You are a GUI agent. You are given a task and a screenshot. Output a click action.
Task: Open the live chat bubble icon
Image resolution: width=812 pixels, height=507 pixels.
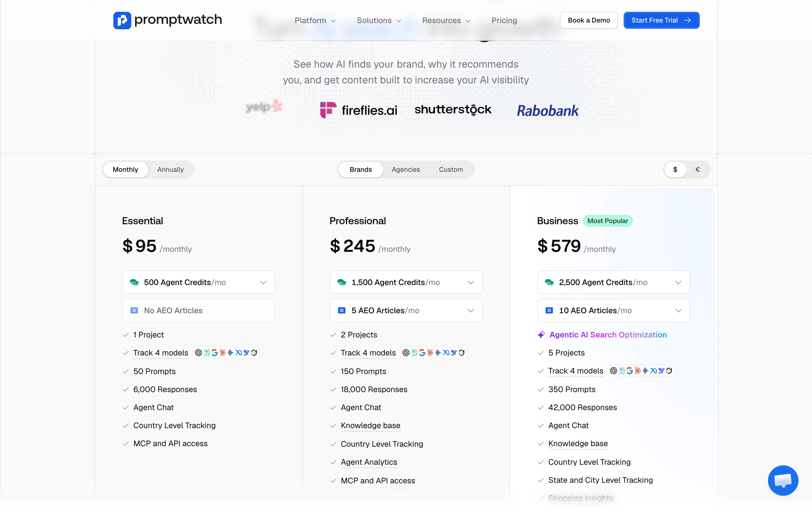pyautogui.click(x=783, y=480)
